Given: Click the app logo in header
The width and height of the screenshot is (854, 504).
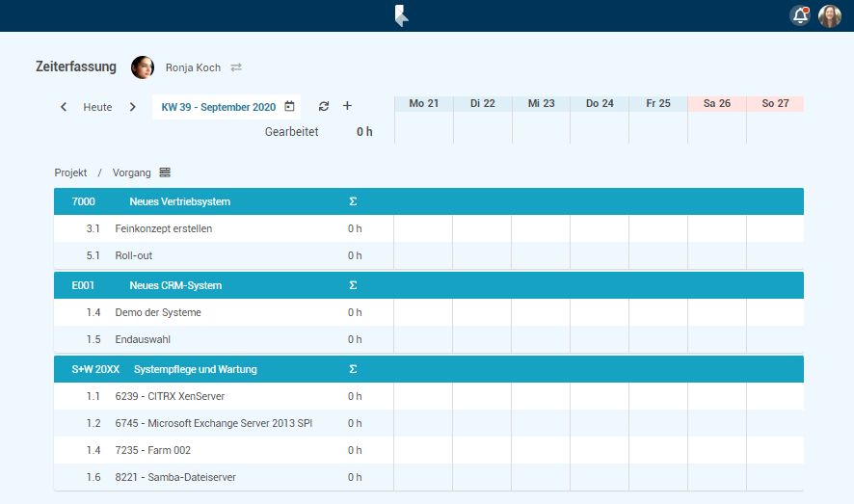Looking at the screenshot, I should (402, 15).
